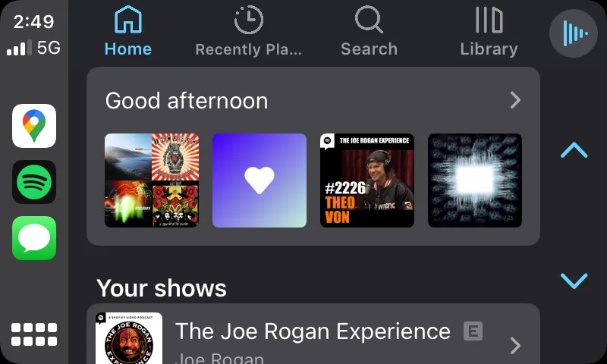
Task: Tap the Search magnifier icon
Action: coord(369,20)
